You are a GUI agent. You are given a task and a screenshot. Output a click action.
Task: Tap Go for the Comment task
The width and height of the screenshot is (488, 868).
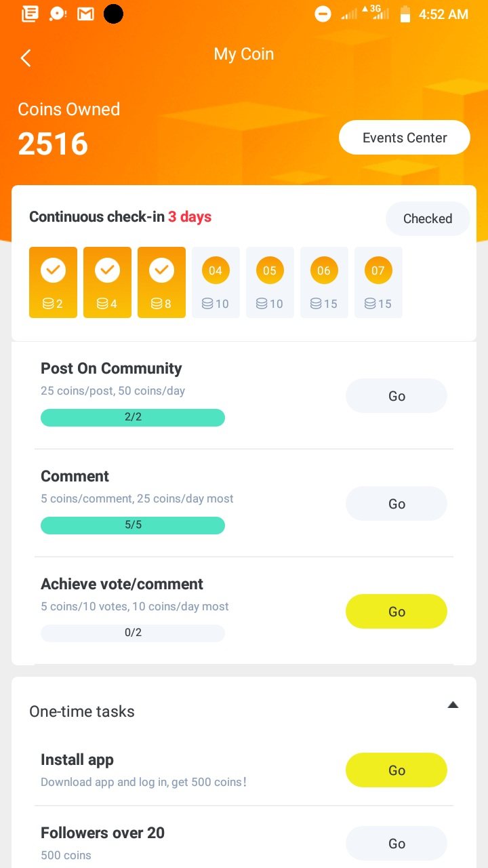coord(396,504)
